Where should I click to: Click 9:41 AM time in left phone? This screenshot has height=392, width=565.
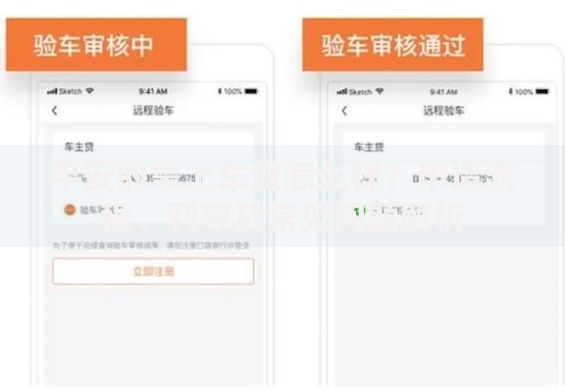(153, 91)
